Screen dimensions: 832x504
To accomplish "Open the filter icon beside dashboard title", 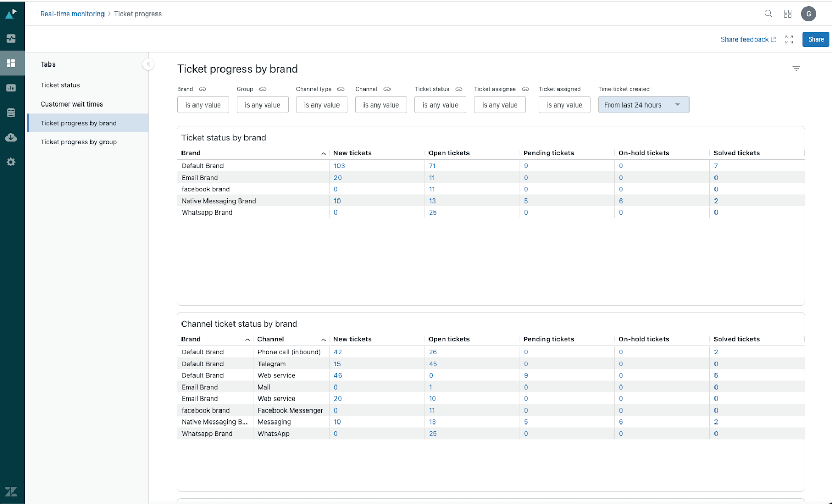I will click(796, 69).
